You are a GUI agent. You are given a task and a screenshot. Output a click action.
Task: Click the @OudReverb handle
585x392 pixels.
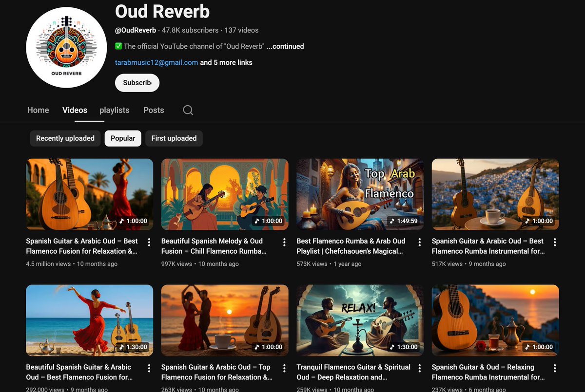coord(136,30)
